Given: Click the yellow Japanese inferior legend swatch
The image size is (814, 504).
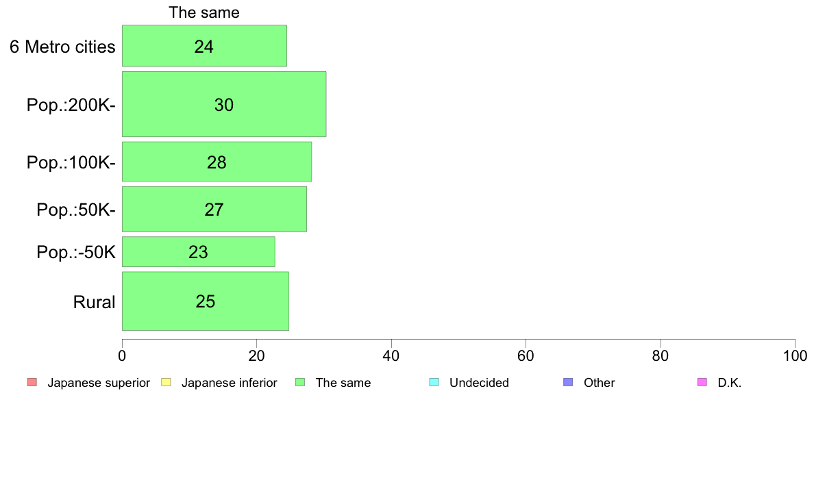Looking at the screenshot, I should pos(166,383).
